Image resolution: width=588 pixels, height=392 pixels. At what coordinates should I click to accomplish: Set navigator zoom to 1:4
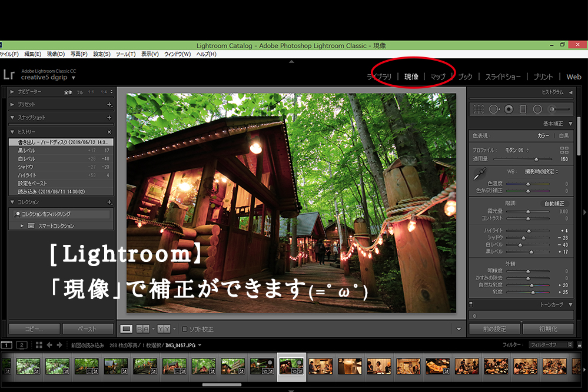104,92
